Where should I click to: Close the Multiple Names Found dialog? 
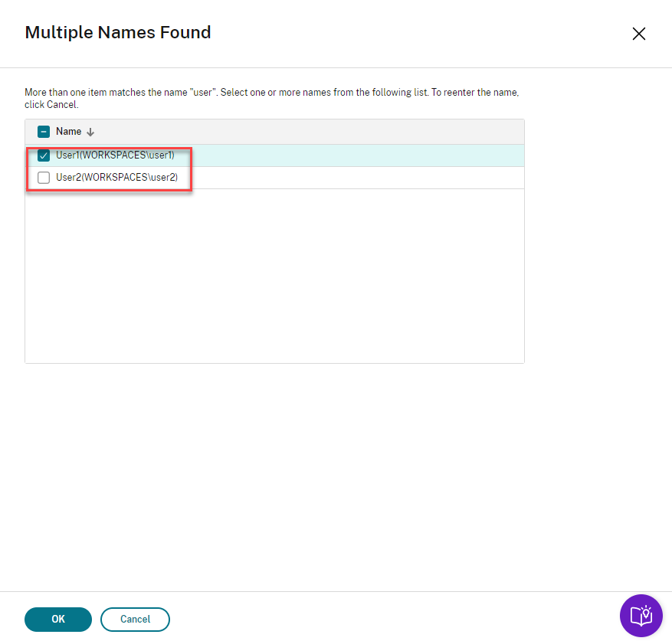tap(638, 34)
